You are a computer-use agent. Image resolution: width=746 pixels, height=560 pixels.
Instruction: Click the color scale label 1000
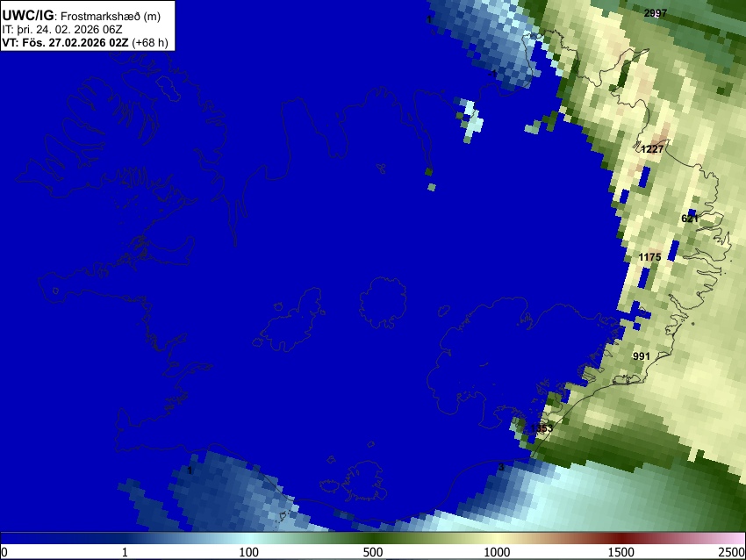(x=497, y=552)
